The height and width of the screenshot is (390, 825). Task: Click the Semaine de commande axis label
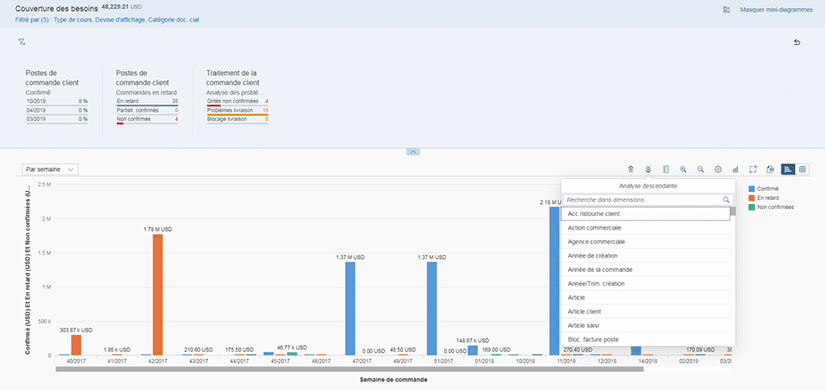click(x=393, y=379)
